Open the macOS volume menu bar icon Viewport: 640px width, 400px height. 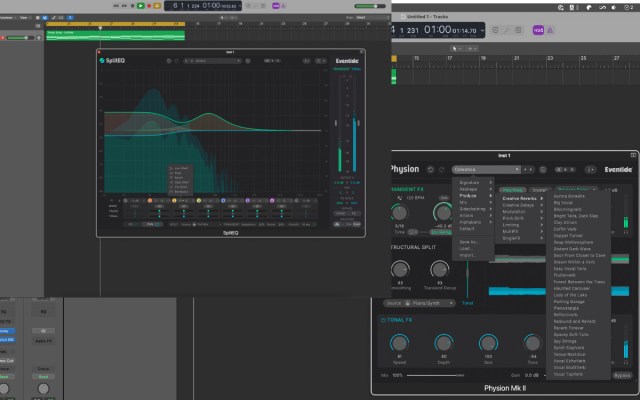pos(613,7)
